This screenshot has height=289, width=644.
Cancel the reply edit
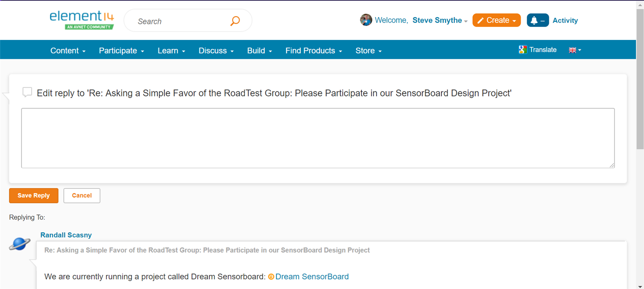[82, 196]
